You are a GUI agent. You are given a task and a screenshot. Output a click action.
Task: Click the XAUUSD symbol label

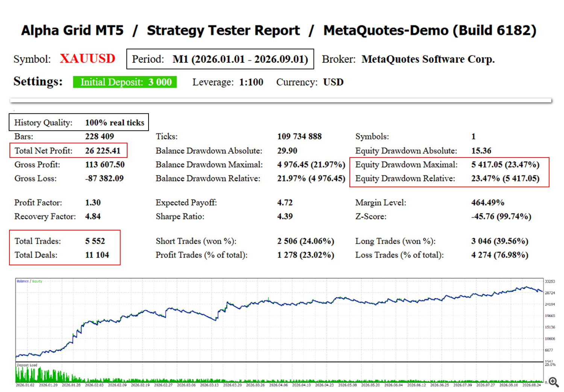(88, 59)
